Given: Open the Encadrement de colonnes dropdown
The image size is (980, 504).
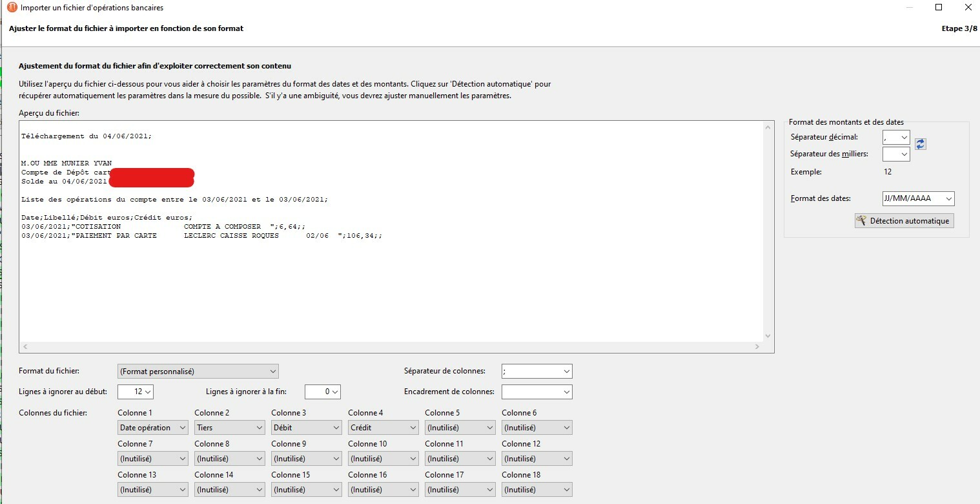Looking at the screenshot, I should click(536, 392).
